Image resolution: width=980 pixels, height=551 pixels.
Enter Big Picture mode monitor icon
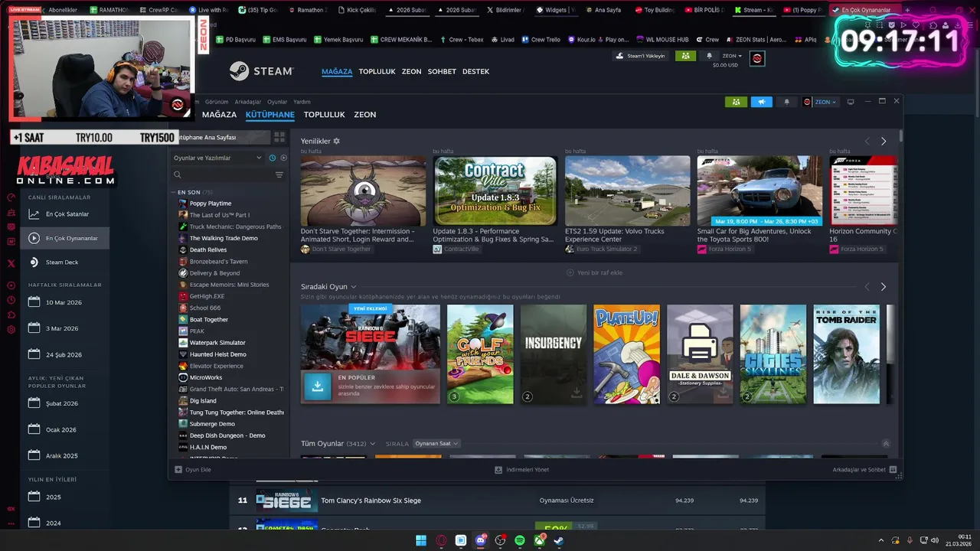(850, 102)
